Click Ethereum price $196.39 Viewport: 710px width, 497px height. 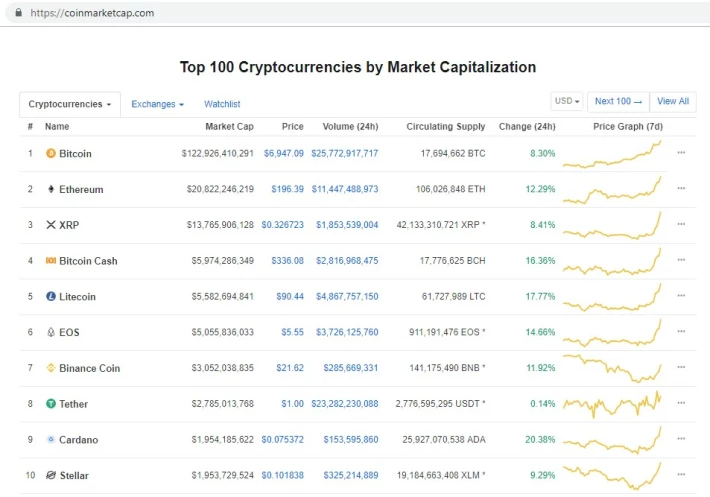tap(288, 189)
